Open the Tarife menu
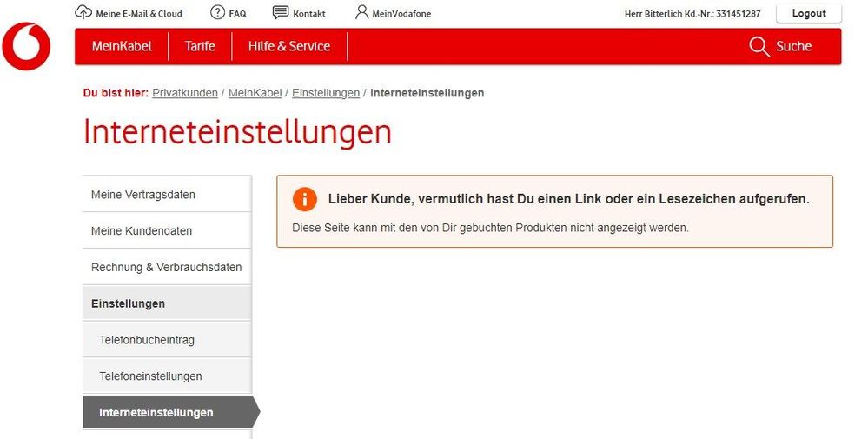The image size is (868, 439). point(200,46)
